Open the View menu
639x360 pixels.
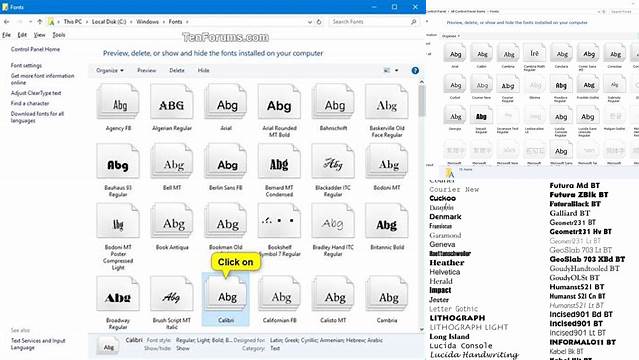40,35
